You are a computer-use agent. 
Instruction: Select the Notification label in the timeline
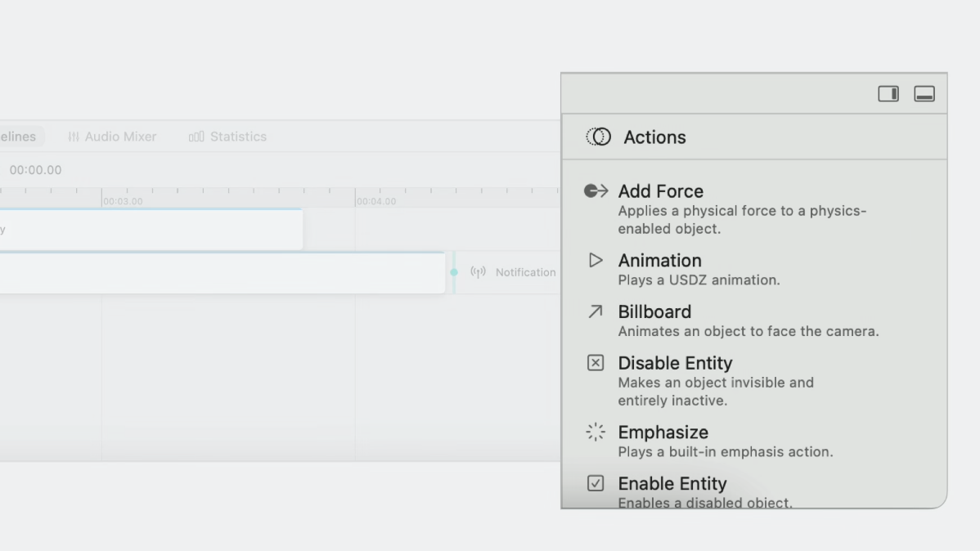pyautogui.click(x=525, y=272)
